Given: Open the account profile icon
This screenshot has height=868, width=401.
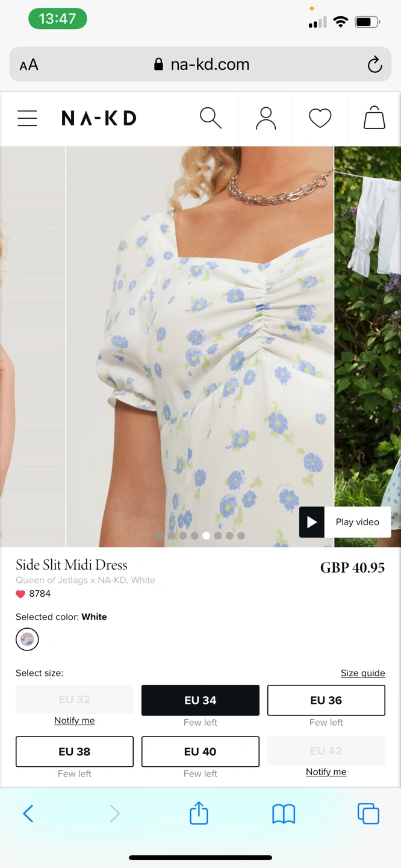Looking at the screenshot, I should coord(266,118).
